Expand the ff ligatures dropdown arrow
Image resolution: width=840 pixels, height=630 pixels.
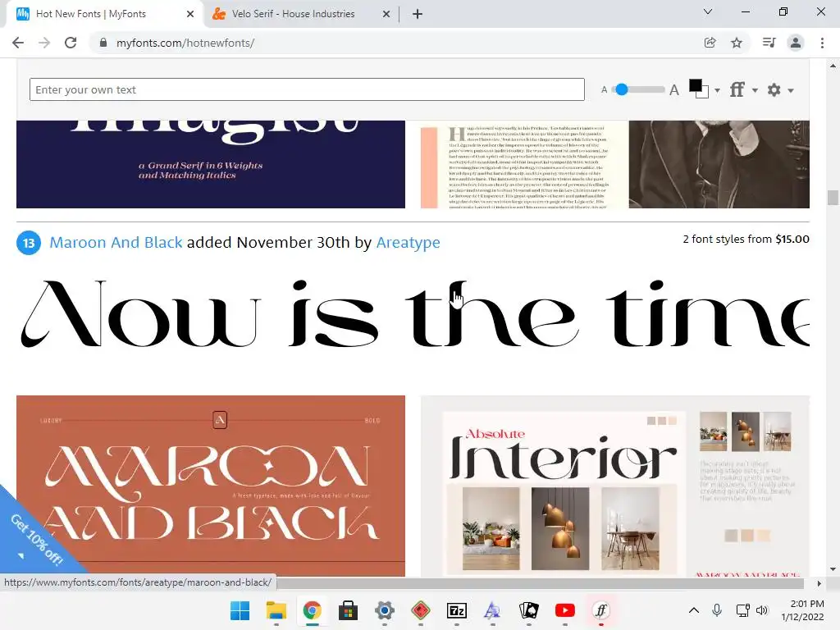(755, 90)
